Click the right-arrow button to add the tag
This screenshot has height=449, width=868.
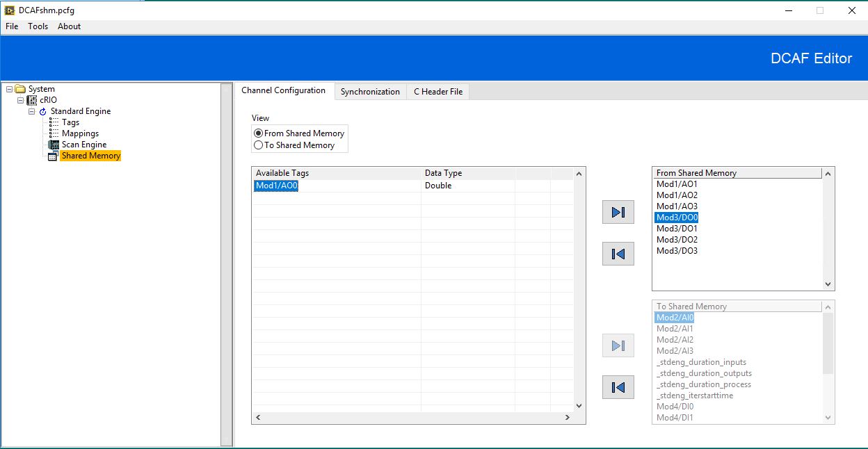coord(618,212)
